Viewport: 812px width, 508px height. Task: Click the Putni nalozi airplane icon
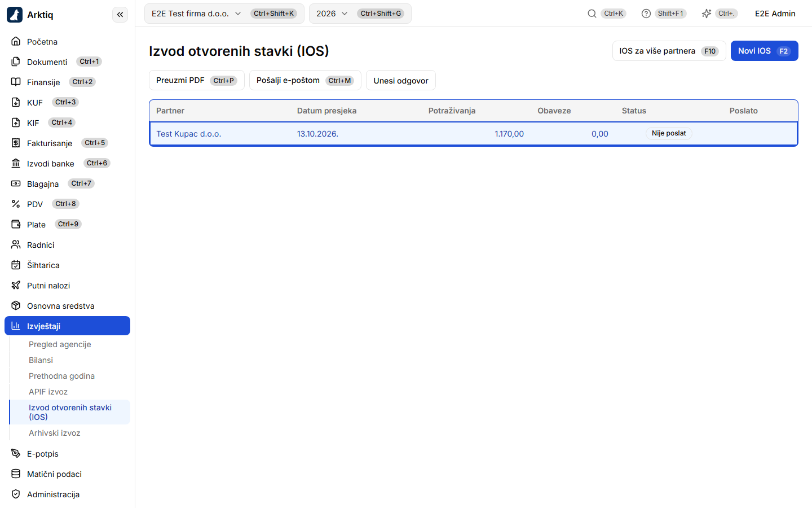tap(16, 285)
